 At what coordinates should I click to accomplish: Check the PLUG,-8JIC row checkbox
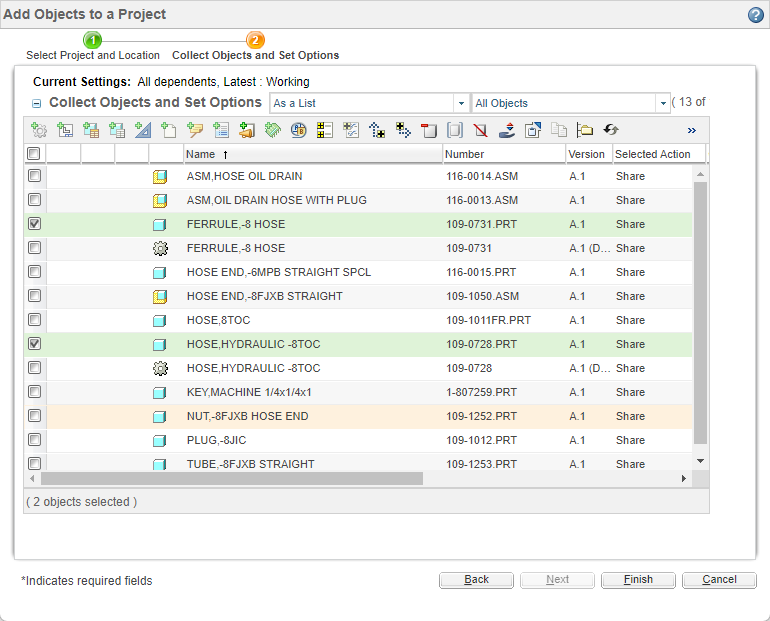click(34, 439)
